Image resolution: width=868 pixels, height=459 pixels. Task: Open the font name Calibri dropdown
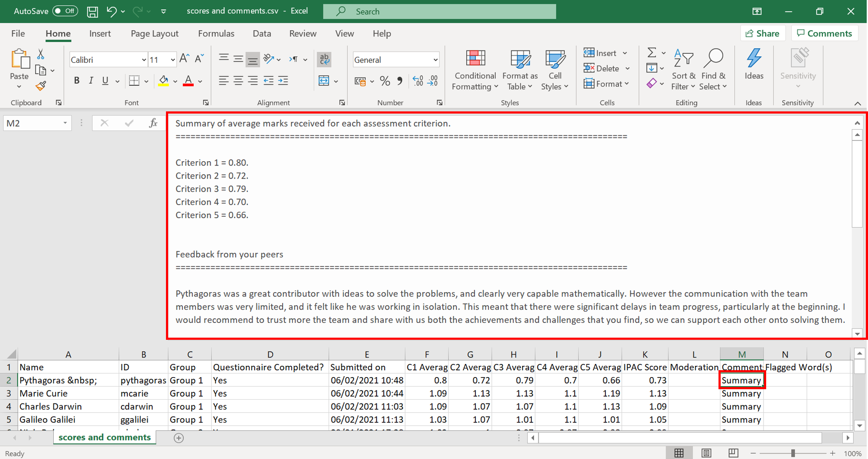click(x=144, y=60)
